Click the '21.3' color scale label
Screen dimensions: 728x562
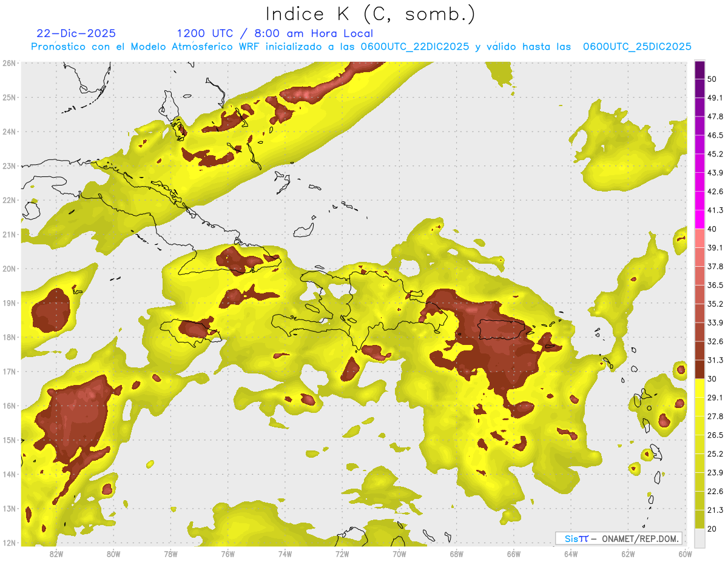[715, 510]
